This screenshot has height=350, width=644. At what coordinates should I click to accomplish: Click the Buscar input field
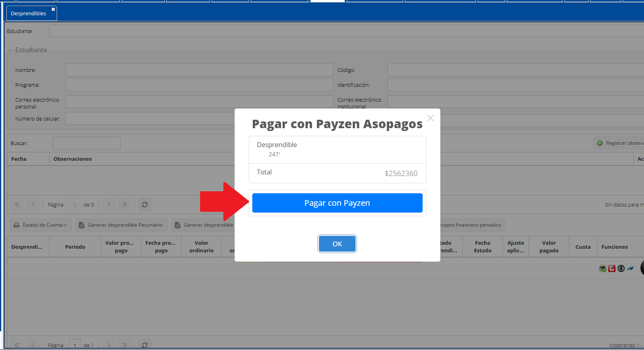coord(87,143)
